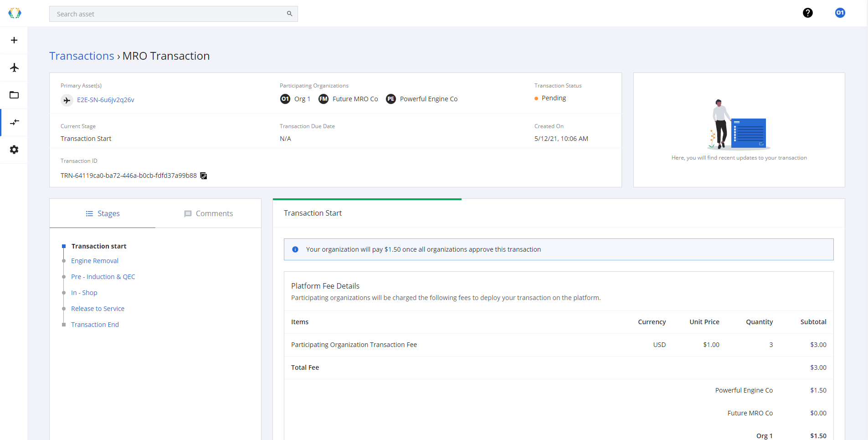Click the transaction ID TRN-64119ca0 text
Screen dimensions: 868x440
click(x=128, y=176)
